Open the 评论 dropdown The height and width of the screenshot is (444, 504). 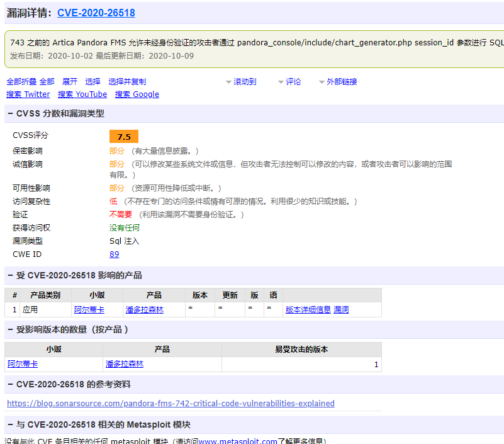(x=289, y=82)
